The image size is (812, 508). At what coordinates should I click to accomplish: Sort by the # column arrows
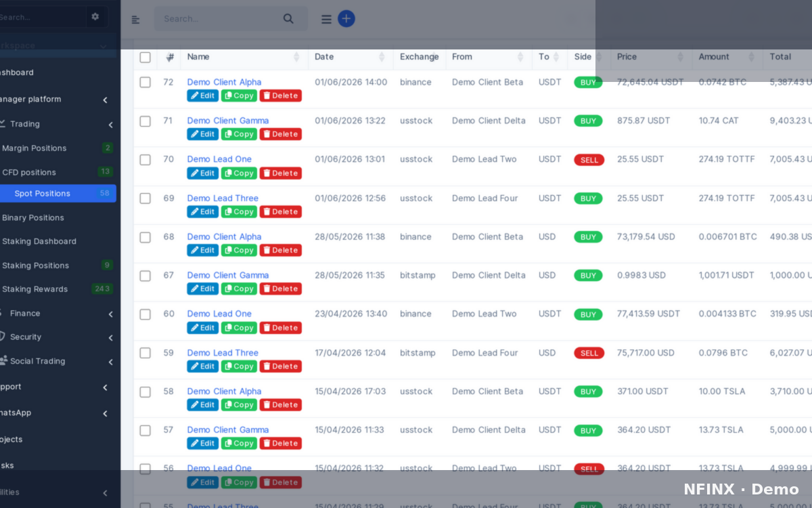click(x=171, y=57)
